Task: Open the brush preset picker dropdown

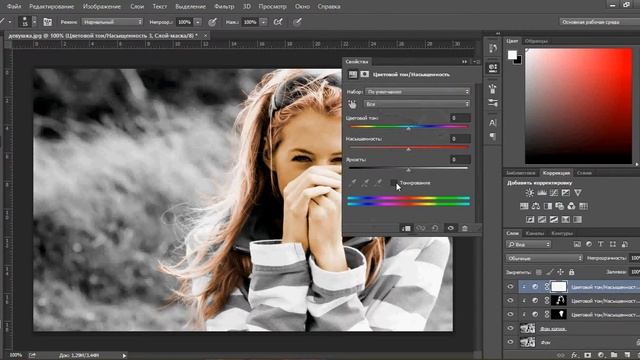Action: tap(34, 22)
